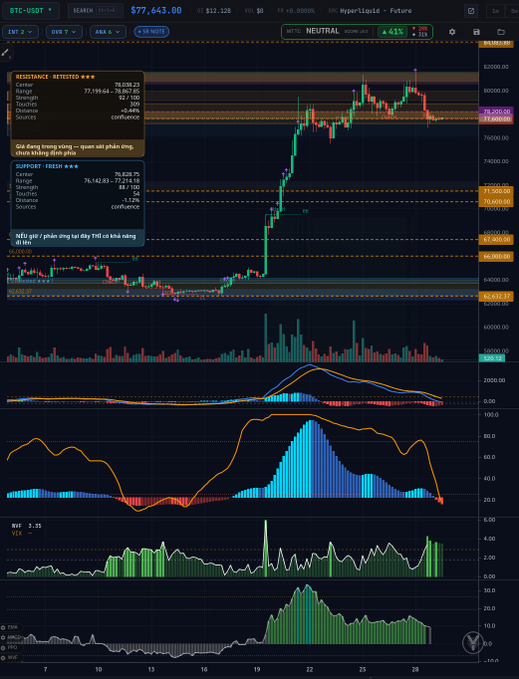Click the SUPPORT · FRESH card header
The width and height of the screenshot is (519, 679).
[47, 166]
